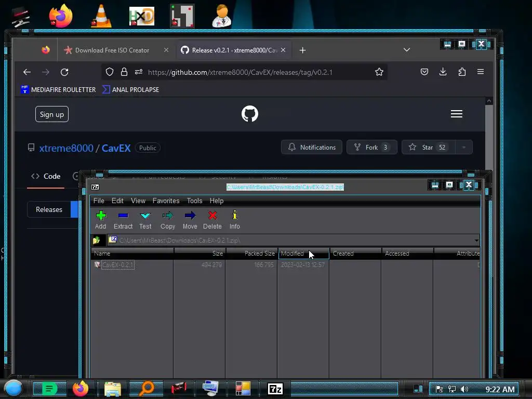Click the Notifications button on GitHub
This screenshot has height=399, width=532.
312,147
